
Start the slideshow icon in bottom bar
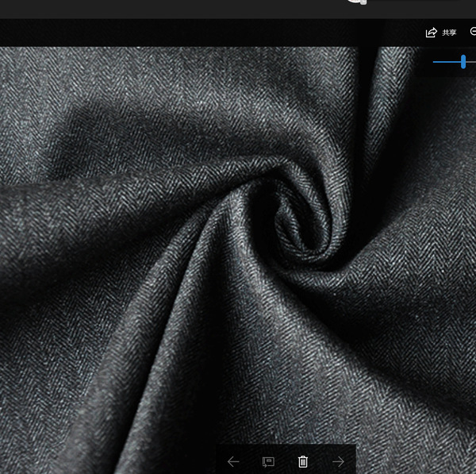click(x=268, y=462)
